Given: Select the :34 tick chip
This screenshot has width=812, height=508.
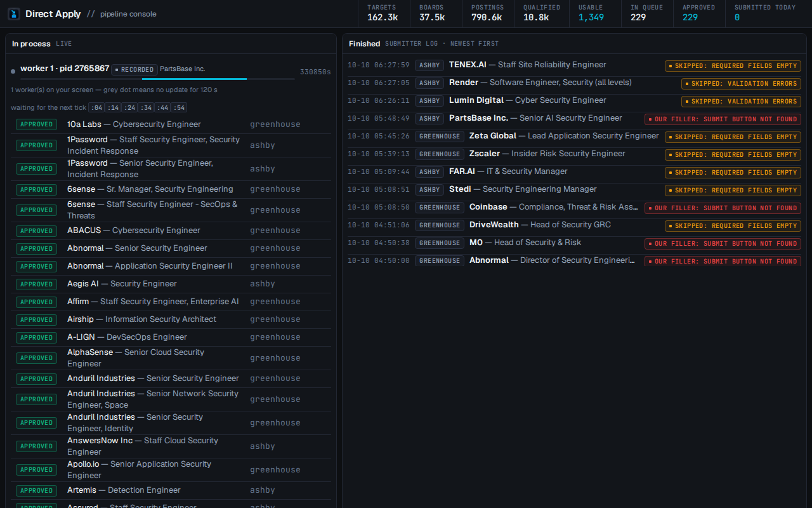Looking at the screenshot, I should (146, 108).
